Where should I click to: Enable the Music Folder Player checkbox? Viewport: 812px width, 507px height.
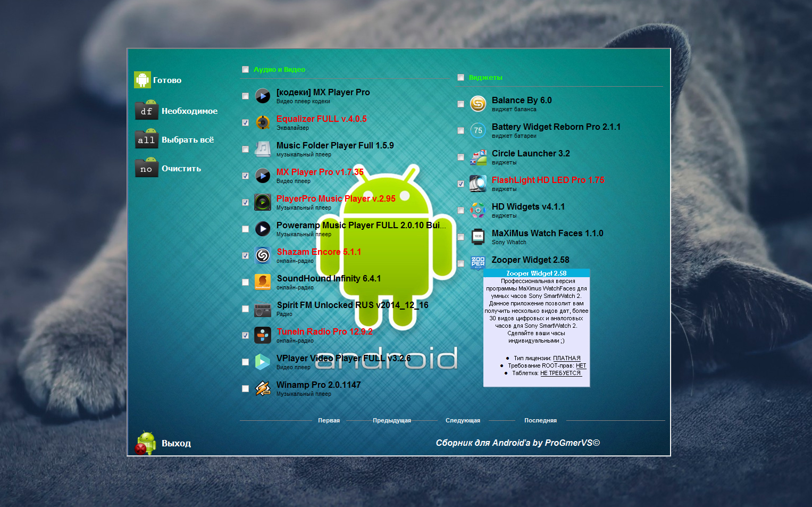click(x=245, y=149)
